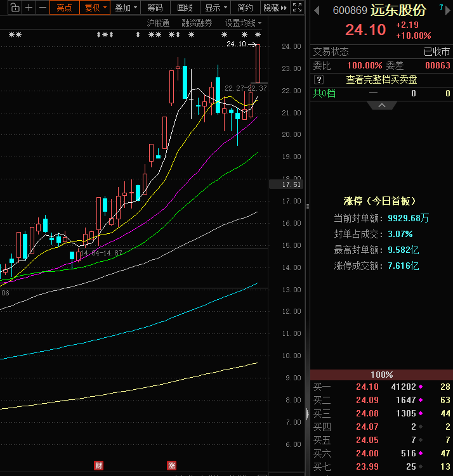This screenshot has width=453, height=476.
Task: Click stock name 远东股份
Action: [398, 10]
